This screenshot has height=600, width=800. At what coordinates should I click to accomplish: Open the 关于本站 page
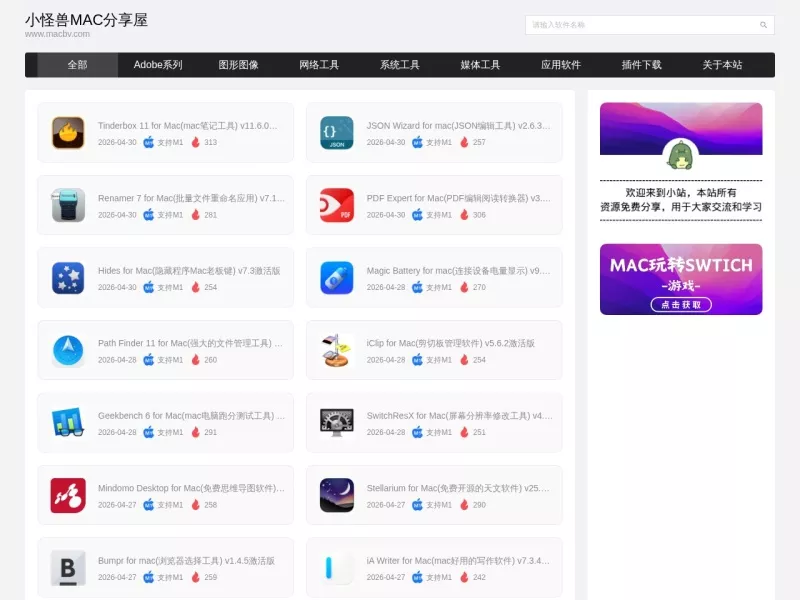[x=722, y=65]
